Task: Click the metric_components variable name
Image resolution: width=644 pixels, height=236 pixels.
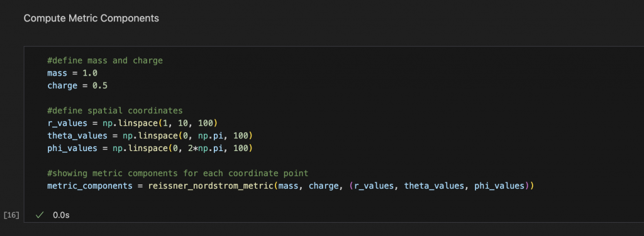Action: [89, 186]
